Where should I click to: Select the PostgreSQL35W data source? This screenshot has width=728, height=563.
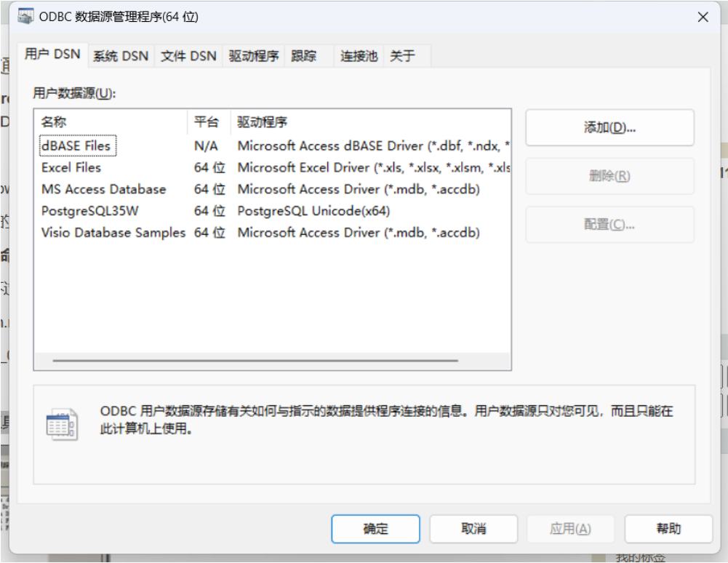[89, 211]
